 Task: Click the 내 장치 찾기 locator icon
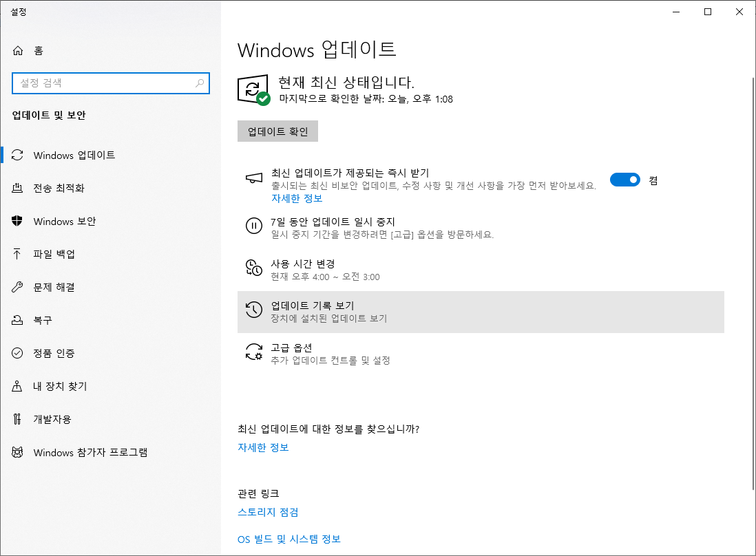17,386
